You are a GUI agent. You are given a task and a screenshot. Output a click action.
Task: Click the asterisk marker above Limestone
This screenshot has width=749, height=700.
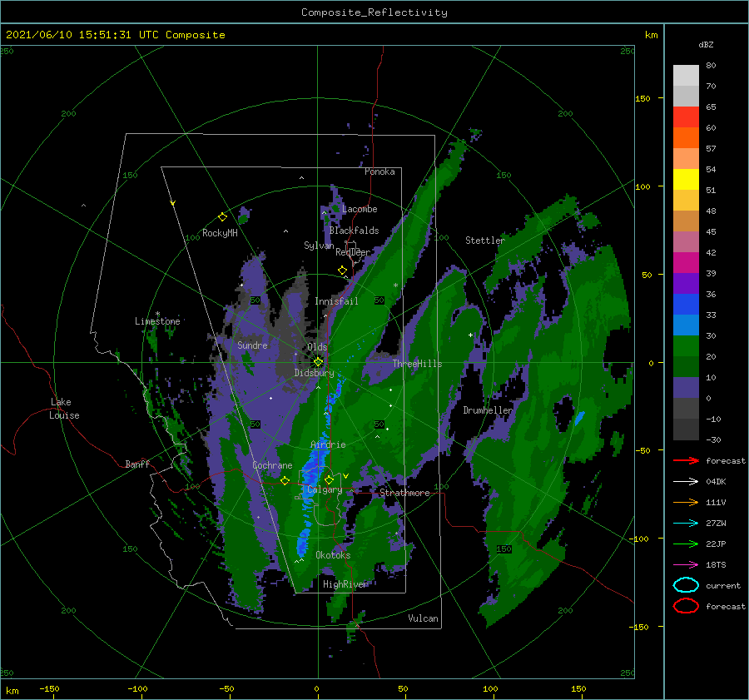157,314
